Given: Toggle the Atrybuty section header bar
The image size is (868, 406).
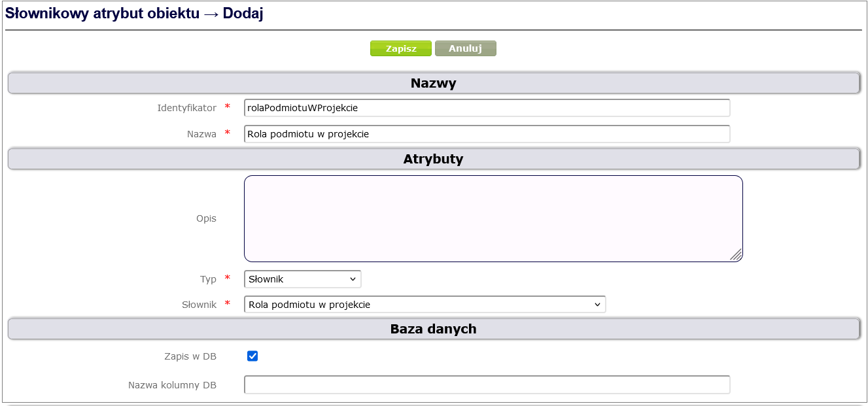Looking at the screenshot, I should (433, 159).
